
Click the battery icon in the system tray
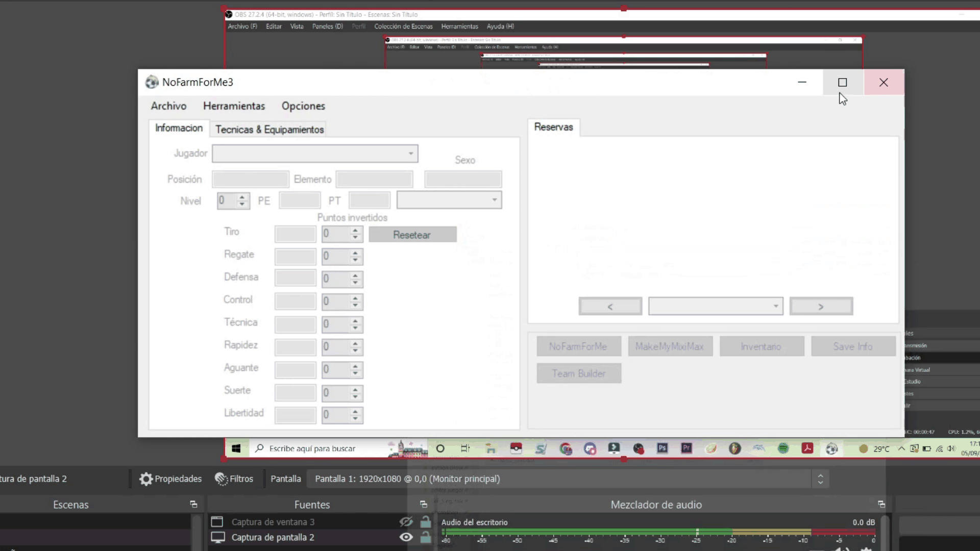pyautogui.click(x=926, y=448)
